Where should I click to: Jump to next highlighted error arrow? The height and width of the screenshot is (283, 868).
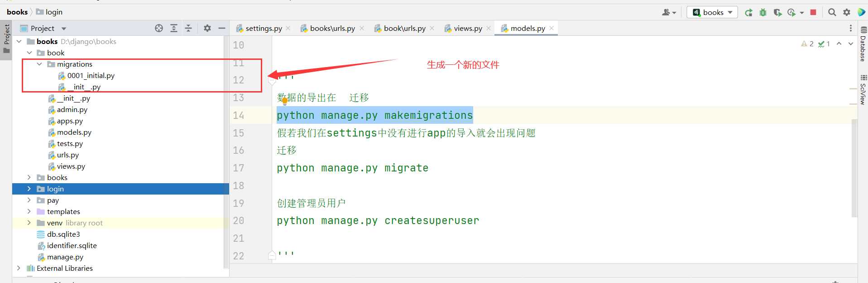(851, 44)
